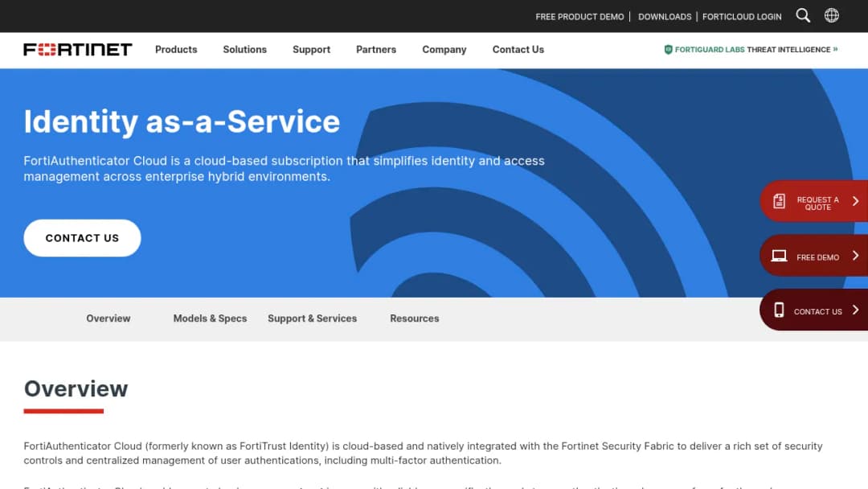Click the paragraph mentioning FortiTrust Identity
868x489 pixels.
click(x=423, y=453)
